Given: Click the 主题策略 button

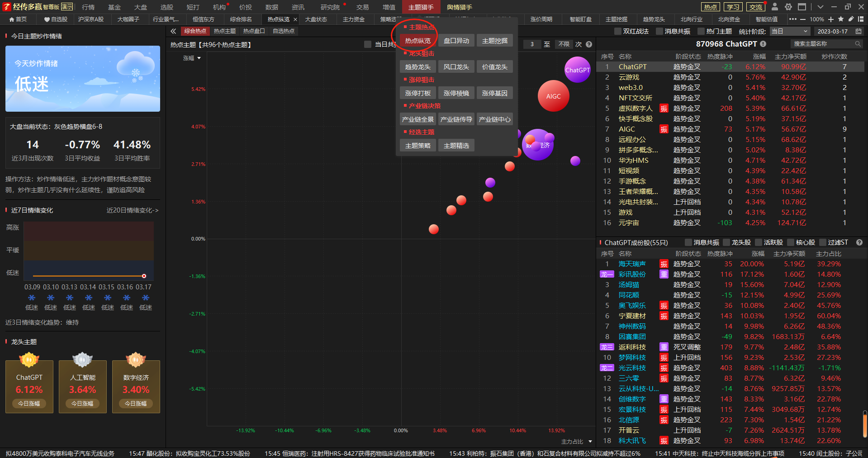Looking at the screenshot, I should pyautogui.click(x=417, y=146).
